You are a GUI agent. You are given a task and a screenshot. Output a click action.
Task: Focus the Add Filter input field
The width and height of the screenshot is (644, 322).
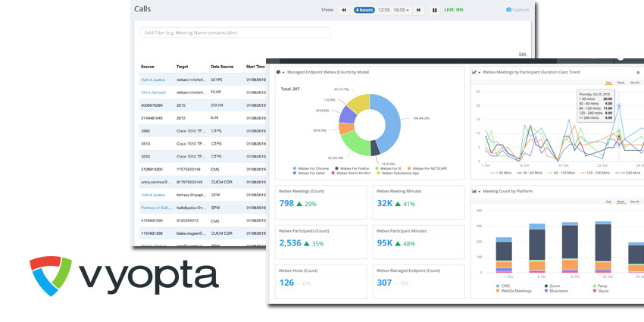236,33
